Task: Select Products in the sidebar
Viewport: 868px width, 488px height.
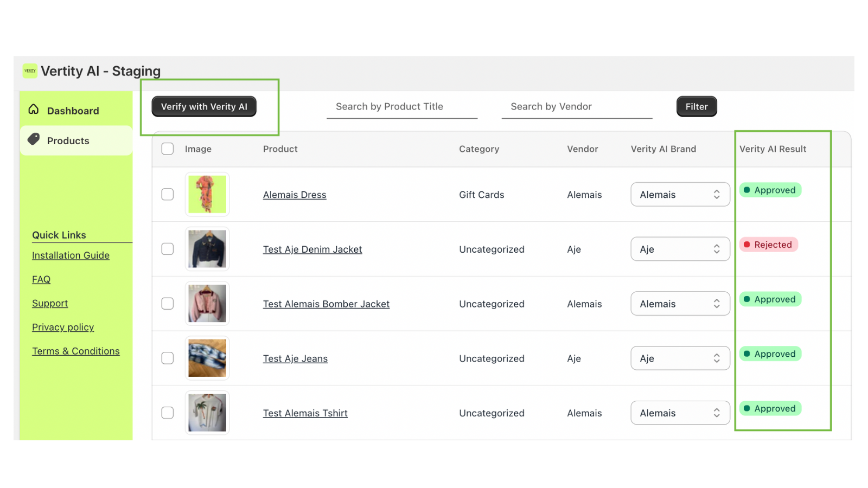Action: (68, 140)
